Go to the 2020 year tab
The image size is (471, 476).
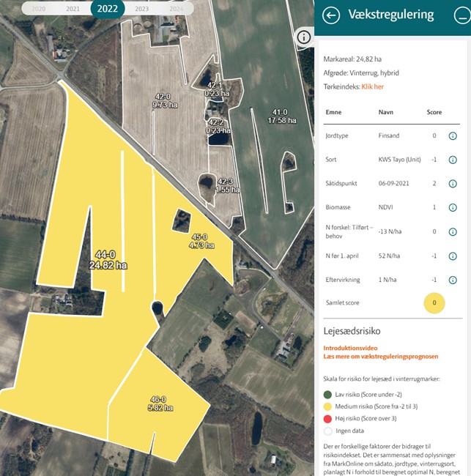point(38,9)
